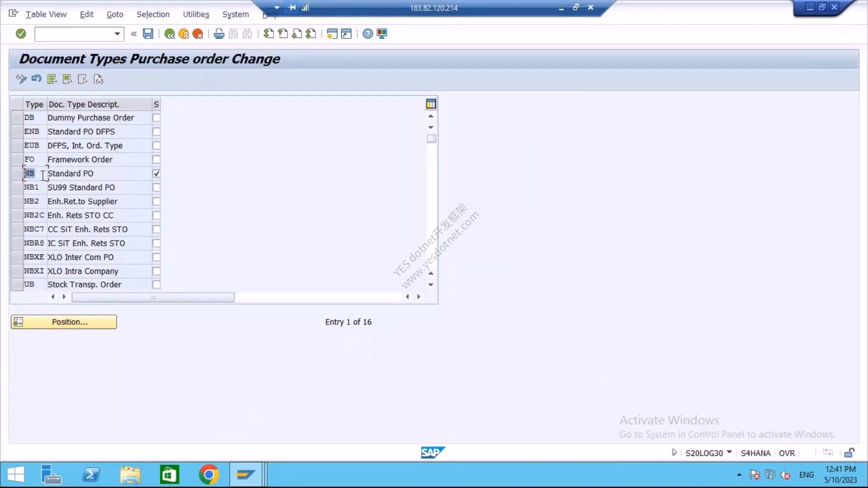Save with the floppy disk icon
868x488 pixels.
[x=148, y=33]
